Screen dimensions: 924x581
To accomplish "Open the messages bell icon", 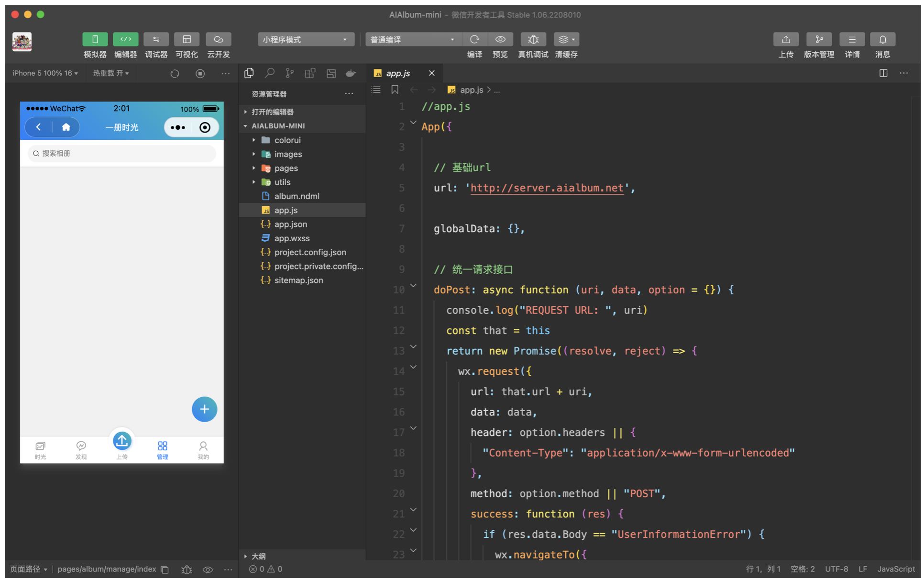I will pyautogui.click(x=882, y=39).
